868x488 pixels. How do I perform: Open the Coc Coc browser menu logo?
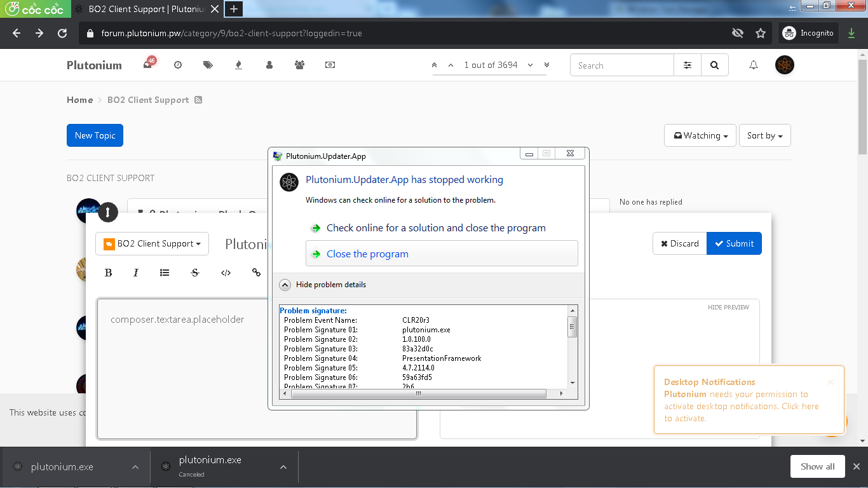34,9
